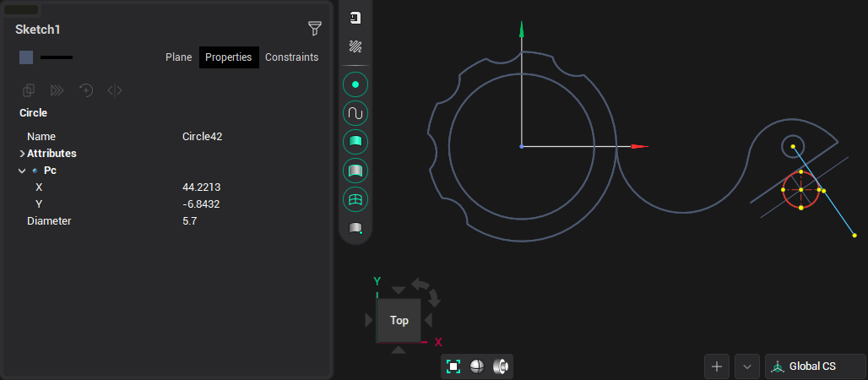Image resolution: width=868 pixels, height=380 pixels.
Task: Click the rotate-view curved arrow near view cube
Action: click(x=433, y=296)
